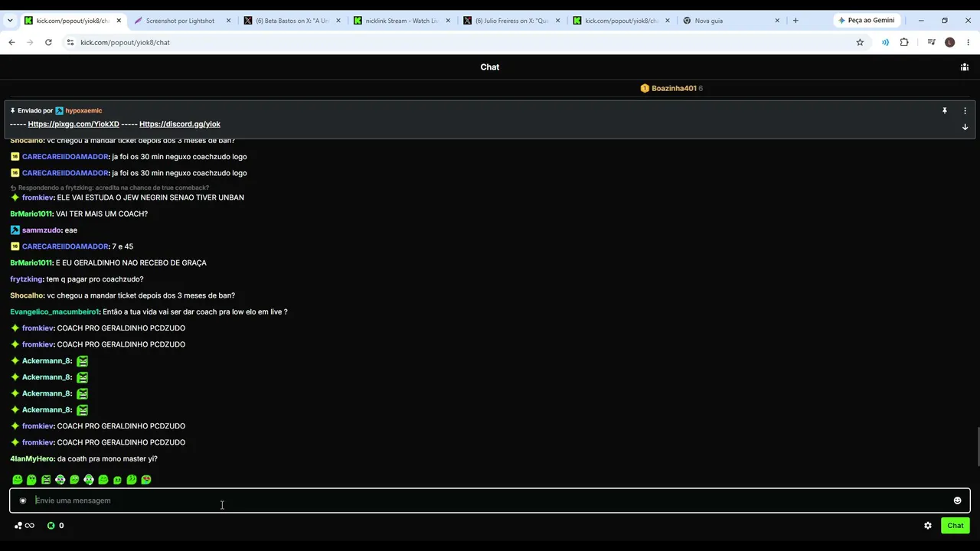The height and width of the screenshot is (551, 980).
Task: Open a new browser tab
Action: click(795, 21)
